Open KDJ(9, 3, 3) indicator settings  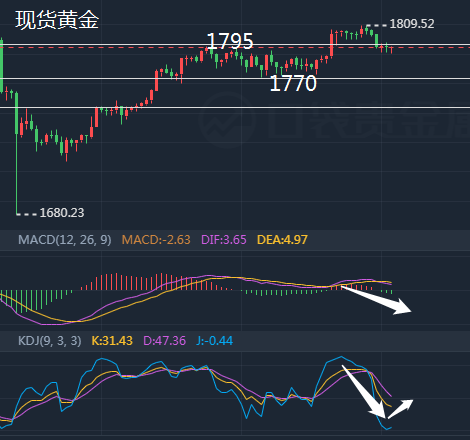(50, 341)
